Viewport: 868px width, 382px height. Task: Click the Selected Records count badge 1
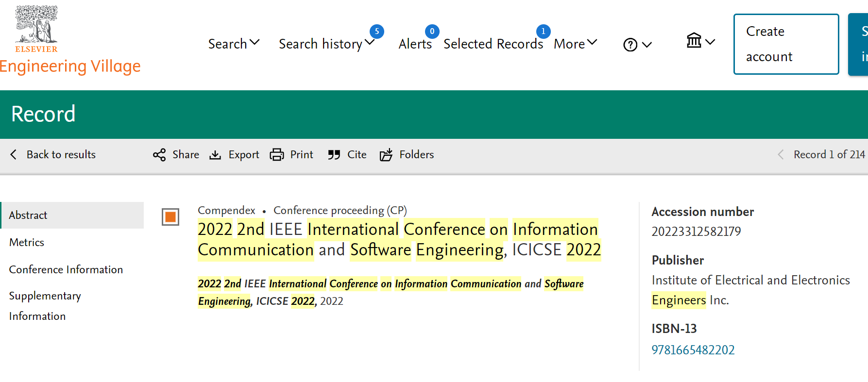[543, 32]
